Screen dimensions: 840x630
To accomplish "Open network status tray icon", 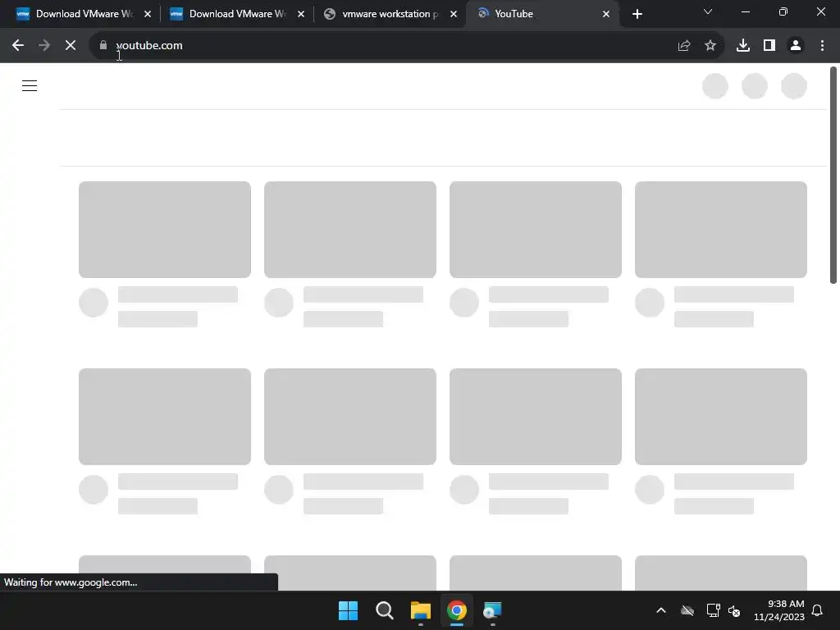I will [x=713, y=610].
